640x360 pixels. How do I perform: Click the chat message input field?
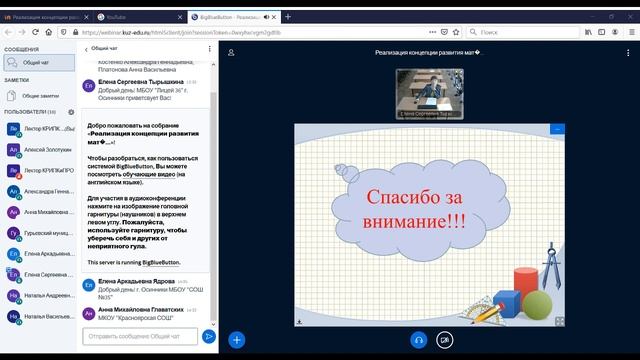click(x=140, y=336)
